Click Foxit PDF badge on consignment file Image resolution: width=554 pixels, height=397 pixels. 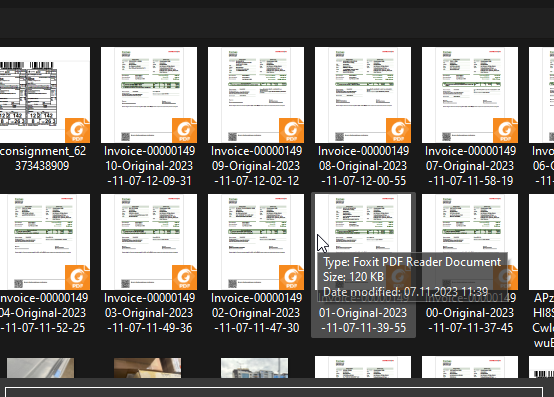[77, 130]
